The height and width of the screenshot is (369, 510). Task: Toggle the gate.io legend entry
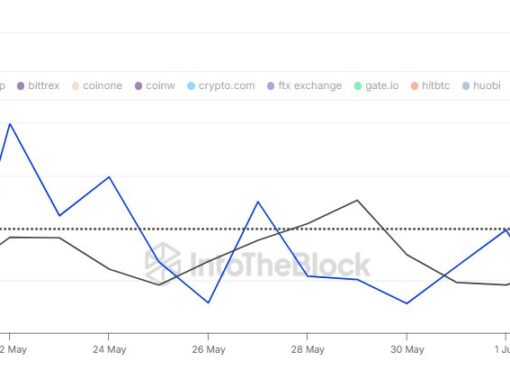pyautogui.click(x=376, y=86)
